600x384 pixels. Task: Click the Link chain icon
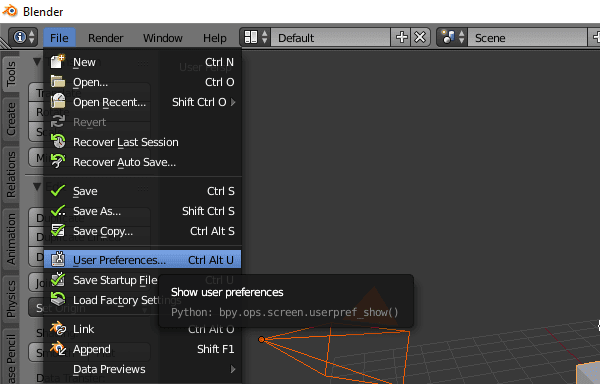(x=58, y=329)
